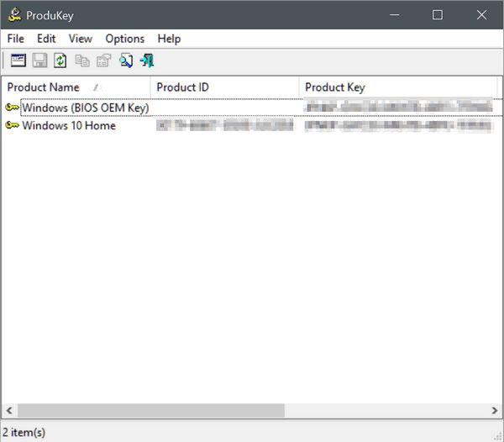Open the Options menu
Viewport: 504px width, 442px height.
(x=125, y=39)
